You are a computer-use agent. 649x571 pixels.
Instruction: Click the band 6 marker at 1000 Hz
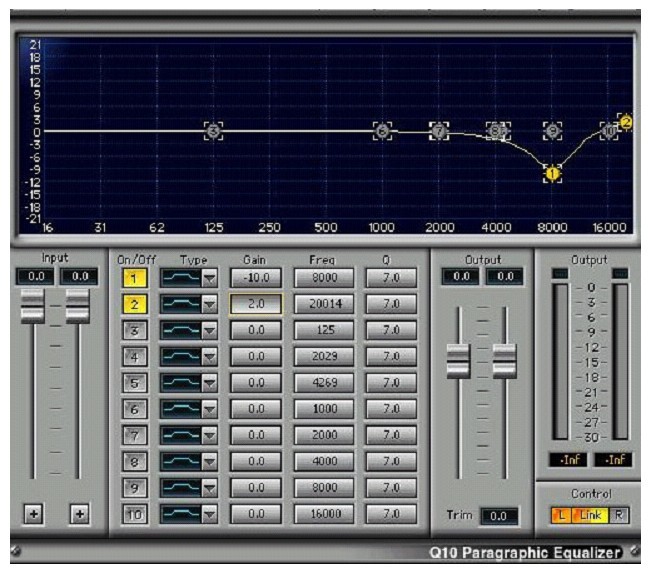[x=381, y=130]
